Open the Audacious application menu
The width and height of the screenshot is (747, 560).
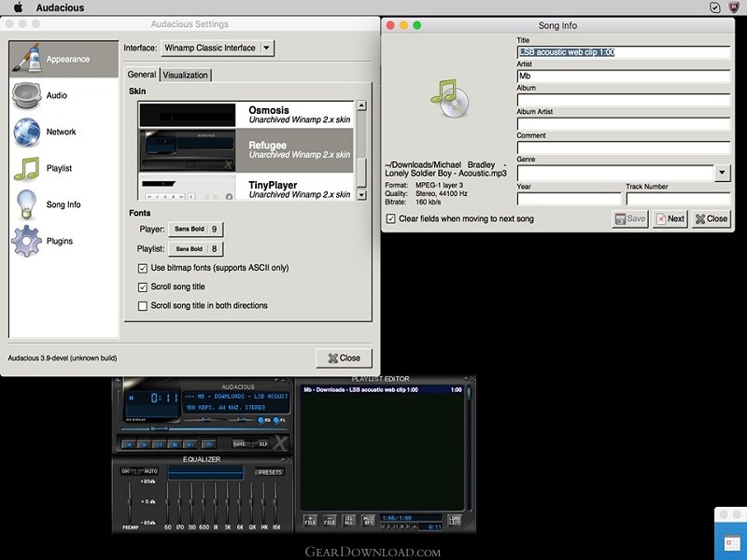tap(60, 7)
